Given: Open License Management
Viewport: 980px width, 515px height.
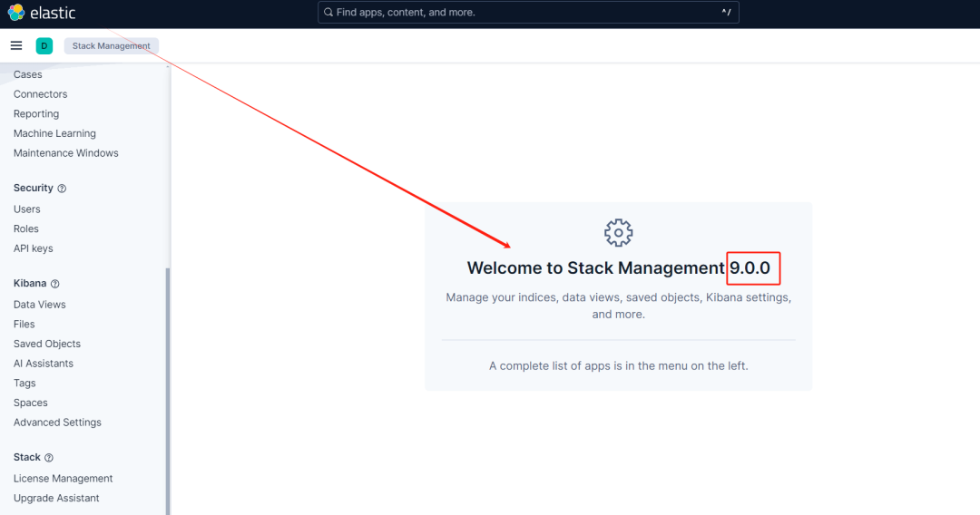Looking at the screenshot, I should [64, 479].
